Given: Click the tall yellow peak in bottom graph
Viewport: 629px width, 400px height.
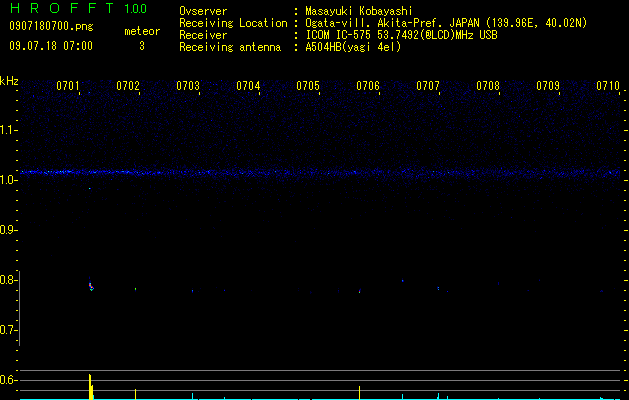Looking at the screenshot, I should coord(90,386).
